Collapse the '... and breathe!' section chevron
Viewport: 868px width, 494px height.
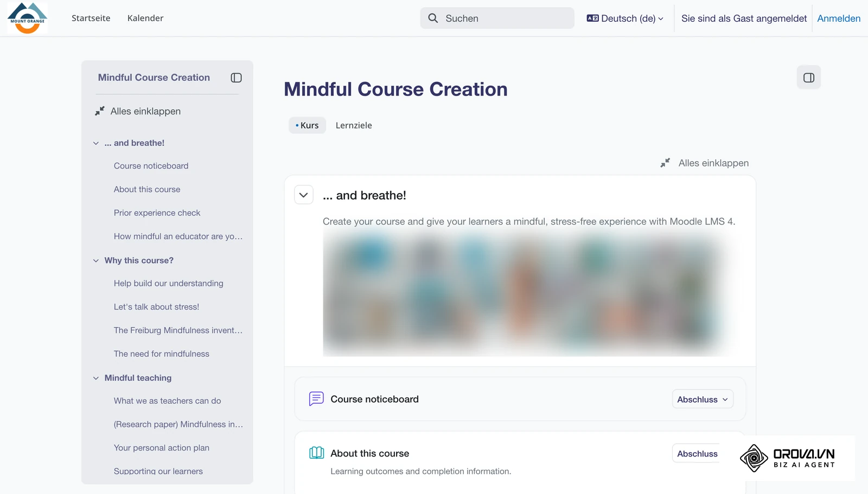[304, 195]
